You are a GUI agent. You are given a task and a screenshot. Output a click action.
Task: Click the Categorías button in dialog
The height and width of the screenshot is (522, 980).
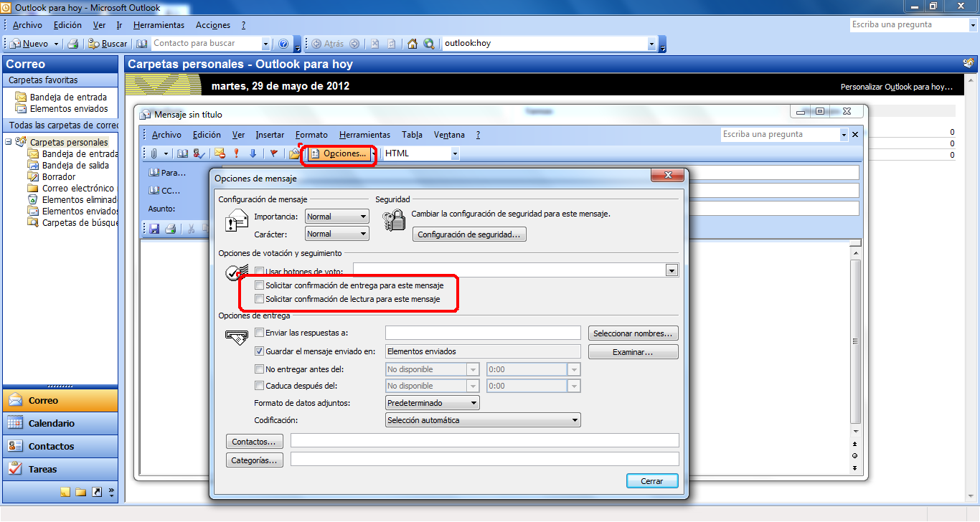pyautogui.click(x=255, y=460)
